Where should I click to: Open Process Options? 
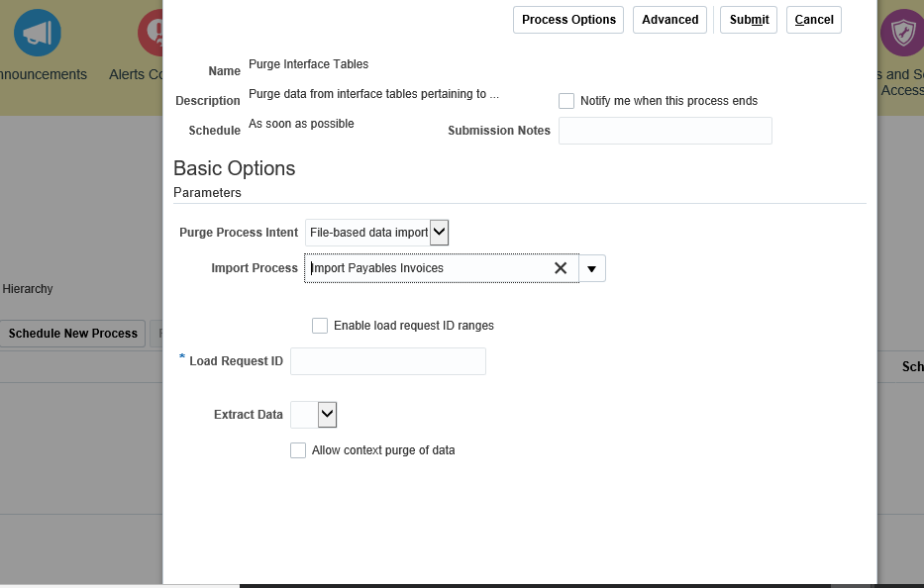[x=567, y=19]
